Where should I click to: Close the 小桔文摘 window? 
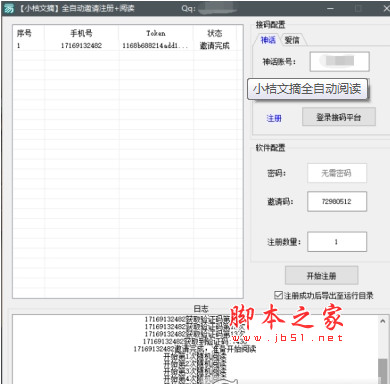[x=386, y=8]
